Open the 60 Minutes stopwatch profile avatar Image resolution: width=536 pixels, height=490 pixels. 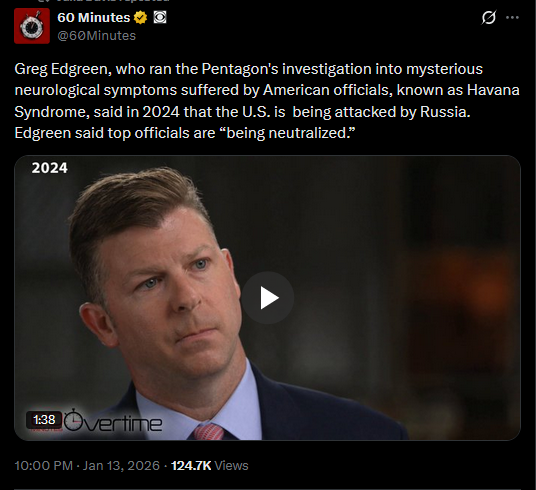32,26
